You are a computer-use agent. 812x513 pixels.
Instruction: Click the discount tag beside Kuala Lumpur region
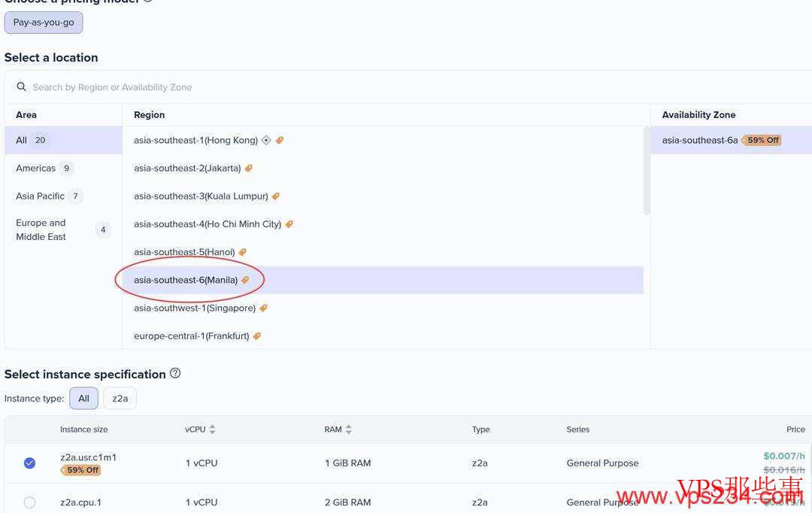276,196
